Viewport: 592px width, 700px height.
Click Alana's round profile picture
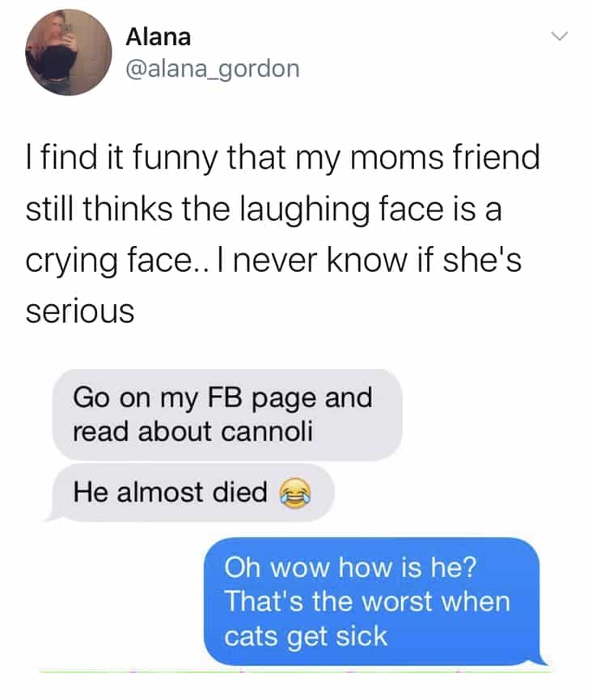(68, 53)
